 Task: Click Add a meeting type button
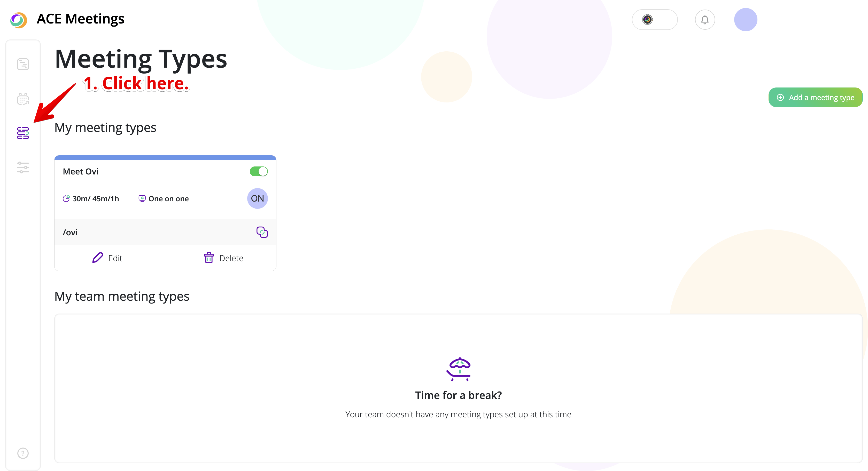(x=815, y=98)
